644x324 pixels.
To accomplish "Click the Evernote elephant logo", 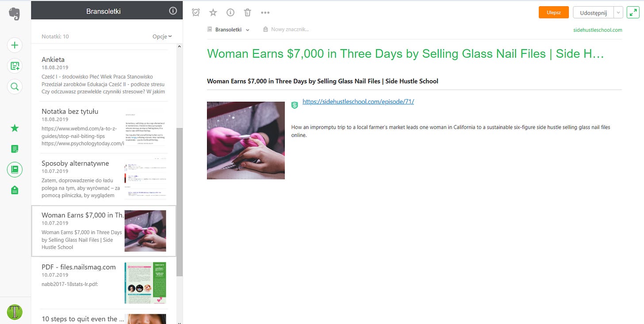I will pos(15,14).
